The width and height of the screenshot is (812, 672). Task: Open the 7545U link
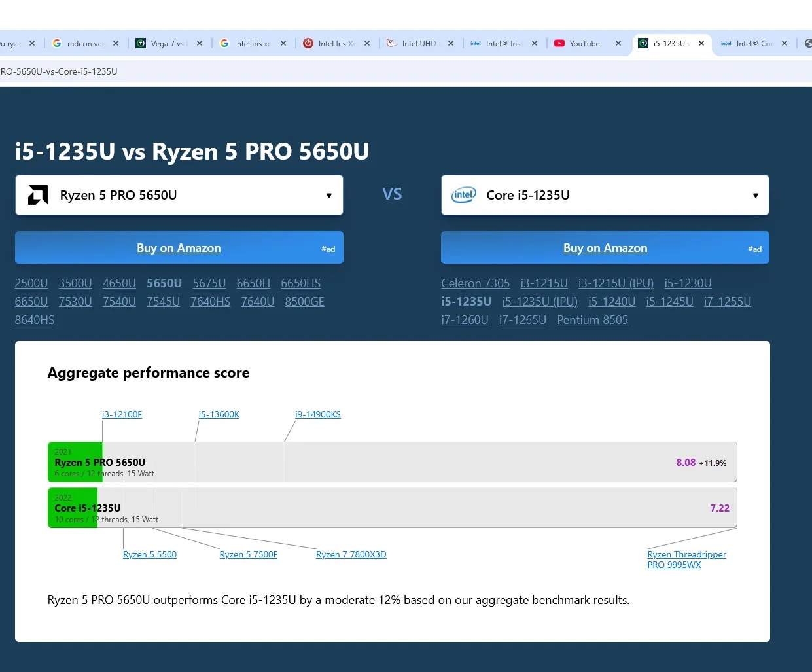coord(163,302)
